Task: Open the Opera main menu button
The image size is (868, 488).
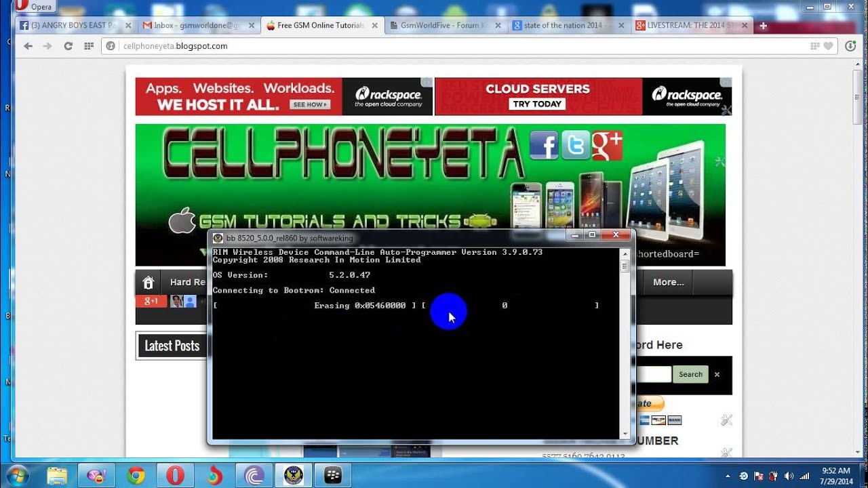Action: [x=36, y=6]
